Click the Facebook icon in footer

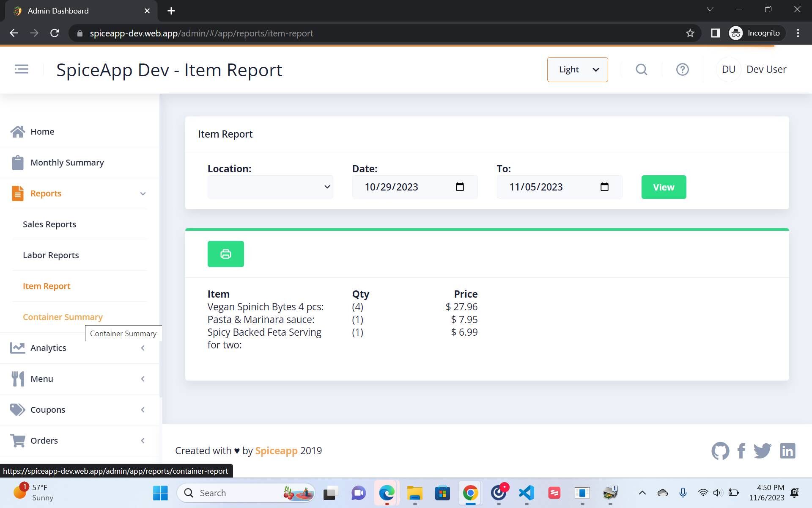pos(741,451)
